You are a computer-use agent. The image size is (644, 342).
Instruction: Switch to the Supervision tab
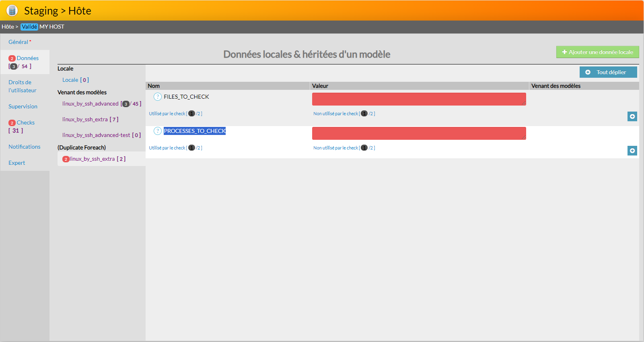click(23, 106)
